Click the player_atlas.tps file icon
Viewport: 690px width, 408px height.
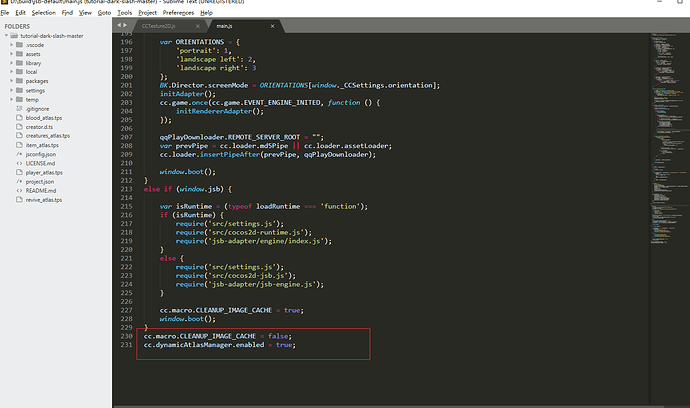(x=19, y=173)
